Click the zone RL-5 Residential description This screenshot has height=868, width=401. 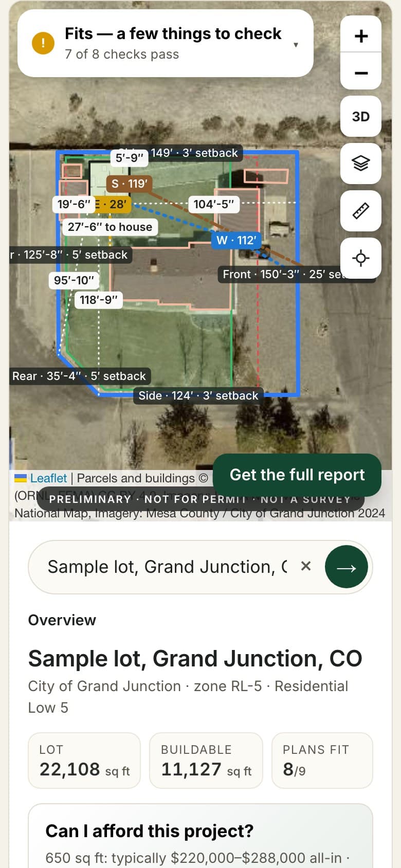[x=188, y=697]
